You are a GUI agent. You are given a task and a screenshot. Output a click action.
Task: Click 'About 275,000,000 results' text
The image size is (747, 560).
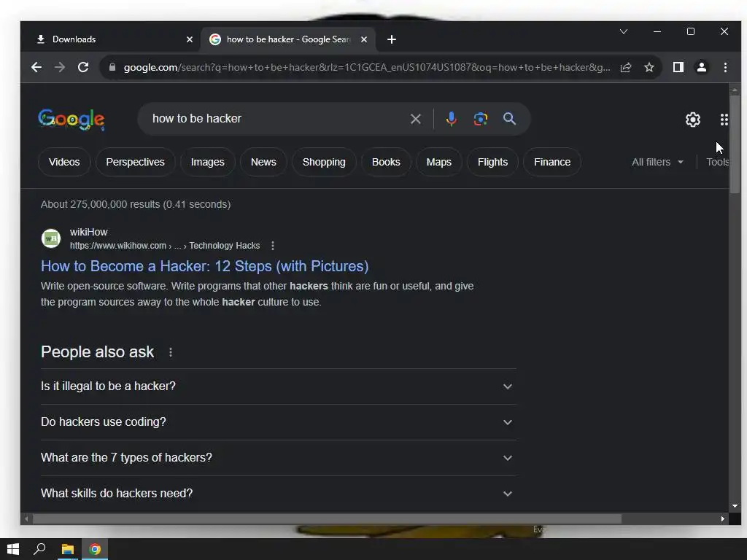pyautogui.click(x=136, y=205)
